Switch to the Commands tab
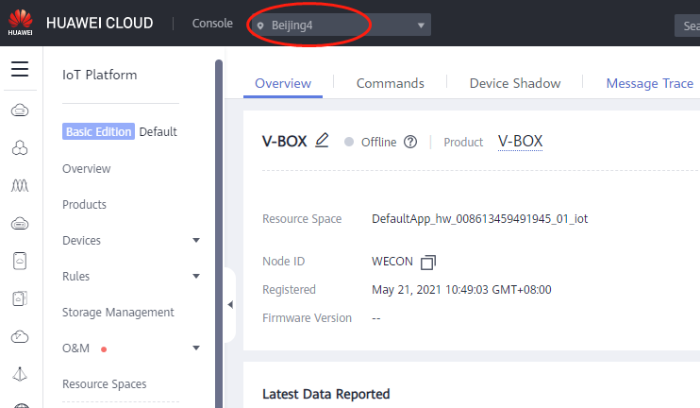 tap(390, 83)
